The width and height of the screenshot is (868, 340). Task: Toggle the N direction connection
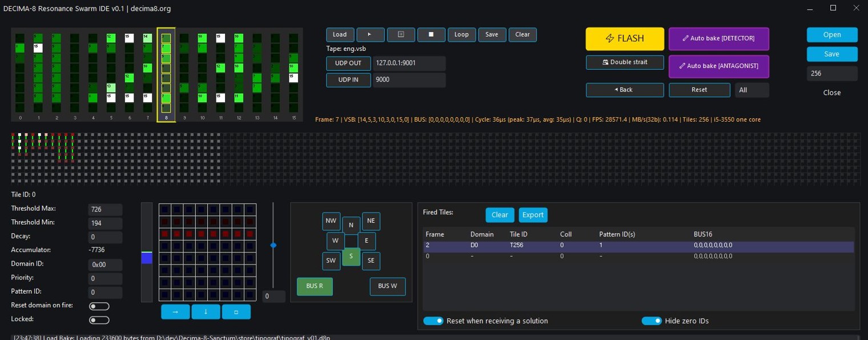tap(351, 225)
